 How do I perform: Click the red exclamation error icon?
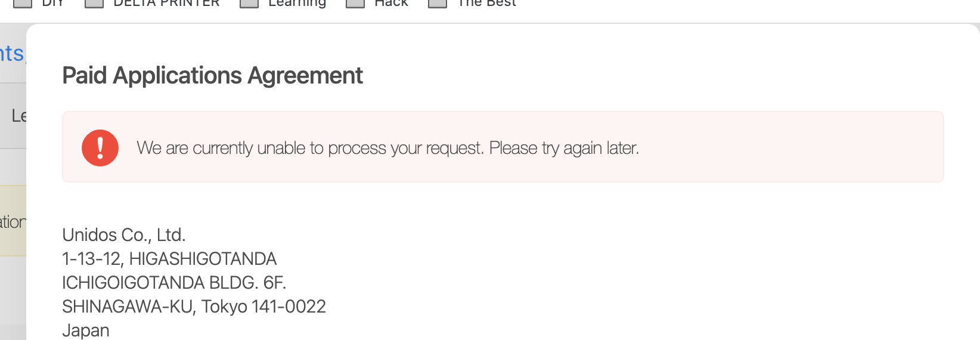pyautogui.click(x=100, y=148)
